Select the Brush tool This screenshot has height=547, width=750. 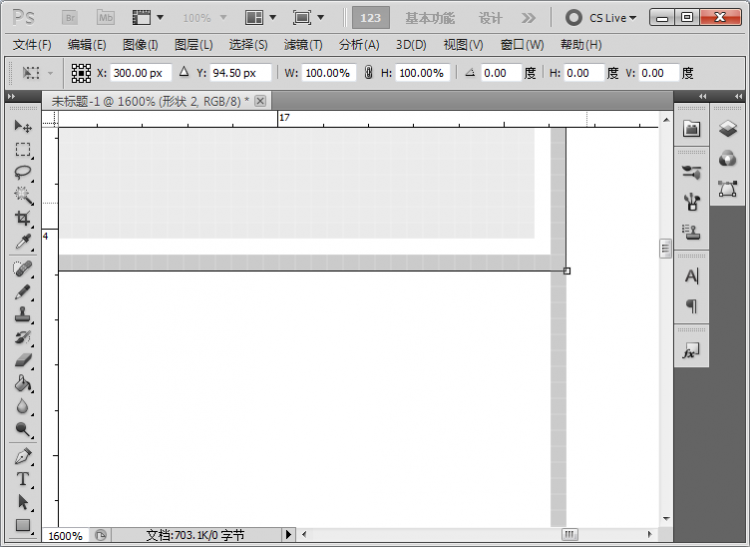tap(22, 292)
